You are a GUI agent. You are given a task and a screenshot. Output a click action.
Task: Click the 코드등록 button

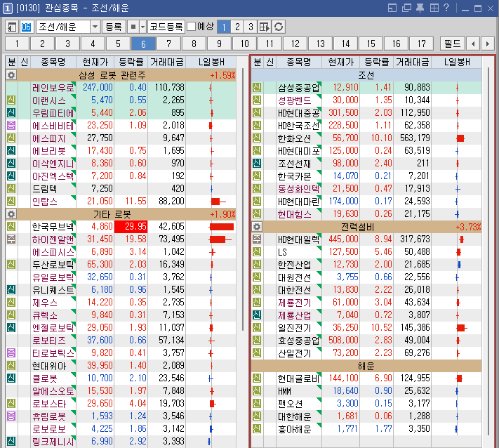[166, 27]
